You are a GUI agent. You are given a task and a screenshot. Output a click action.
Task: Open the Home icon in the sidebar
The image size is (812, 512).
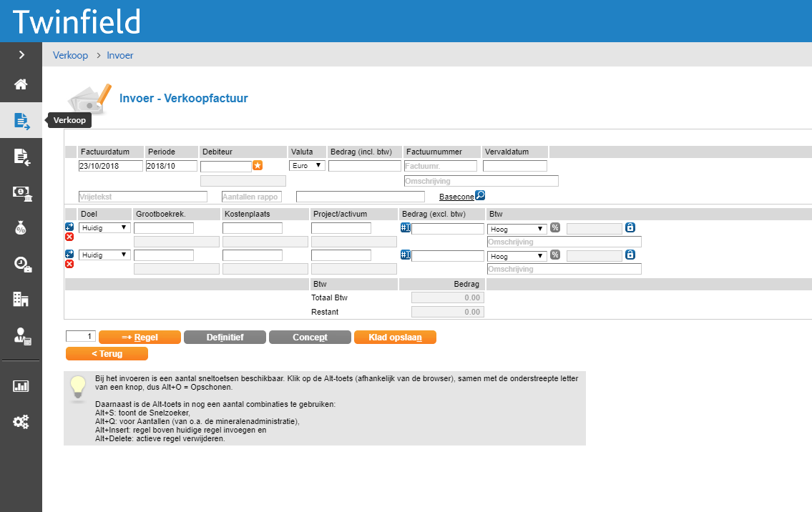(21, 84)
